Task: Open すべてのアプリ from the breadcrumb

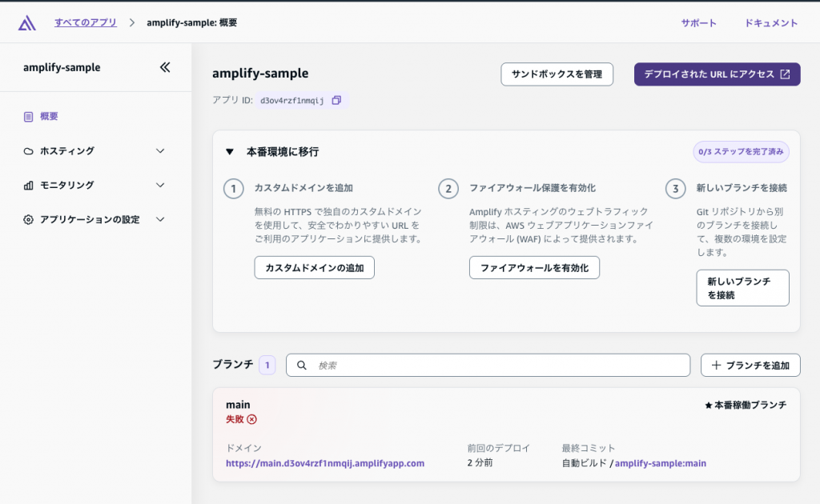Action: pos(86,22)
